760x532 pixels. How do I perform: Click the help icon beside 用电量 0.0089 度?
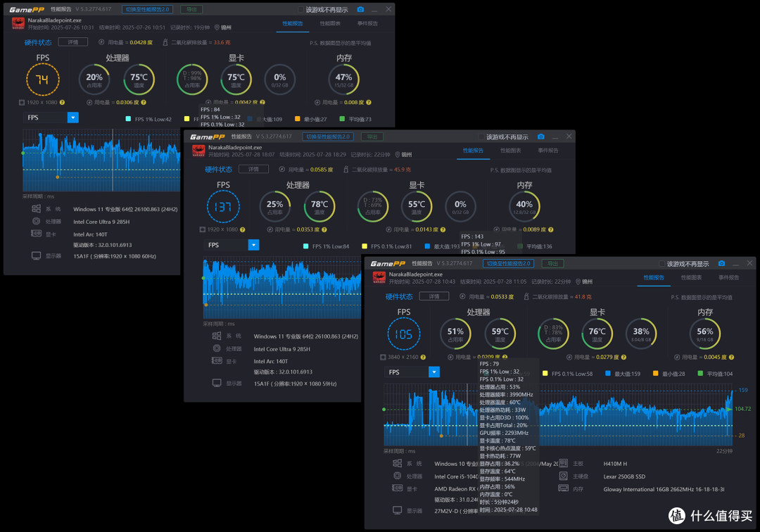(550, 229)
